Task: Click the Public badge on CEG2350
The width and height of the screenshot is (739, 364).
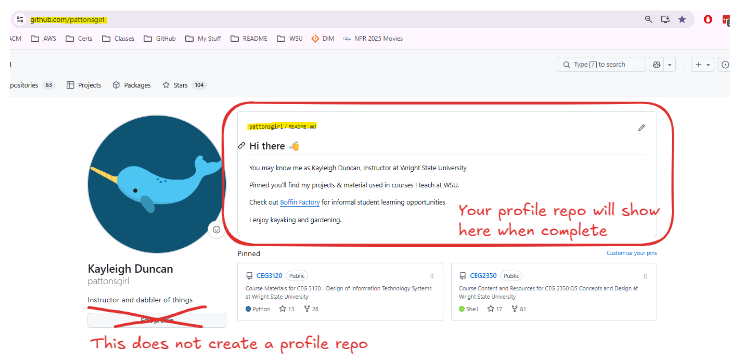Action: point(511,276)
